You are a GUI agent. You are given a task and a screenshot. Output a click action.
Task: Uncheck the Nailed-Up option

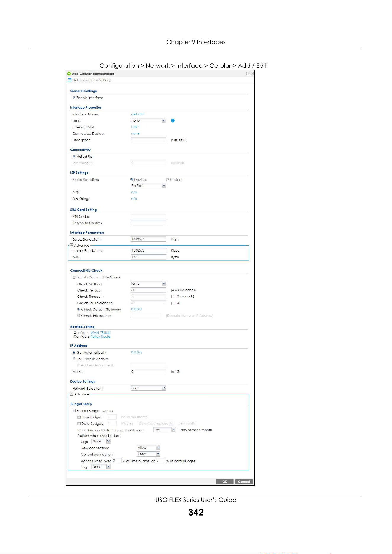(x=74, y=157)
